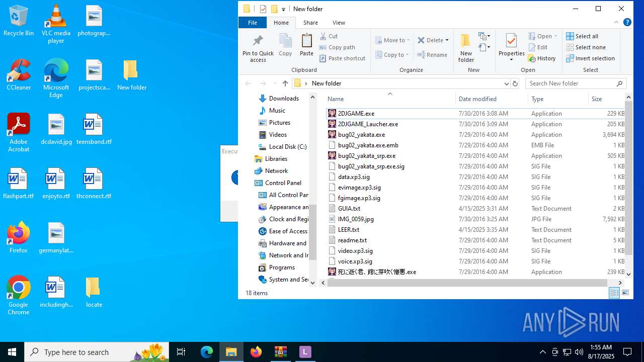Expand the Delete dropdown arrow

tap(447, 40)
